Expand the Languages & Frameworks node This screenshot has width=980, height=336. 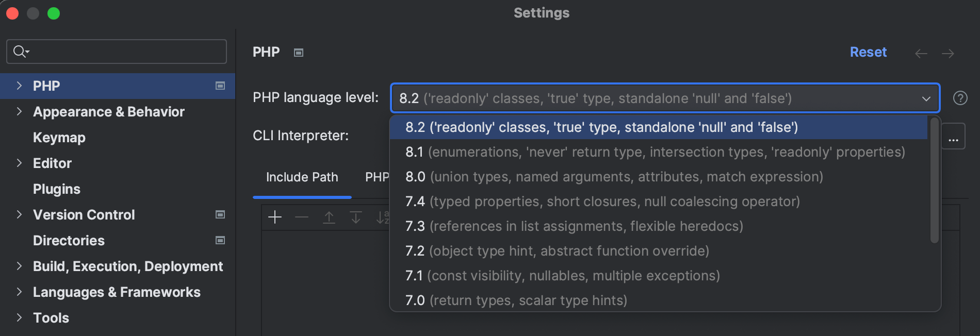click(x=19, y=292)
